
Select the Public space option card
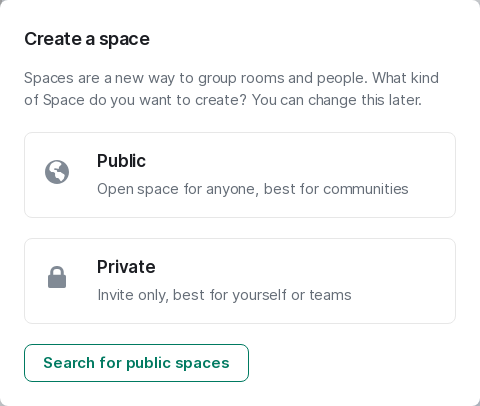240,175
